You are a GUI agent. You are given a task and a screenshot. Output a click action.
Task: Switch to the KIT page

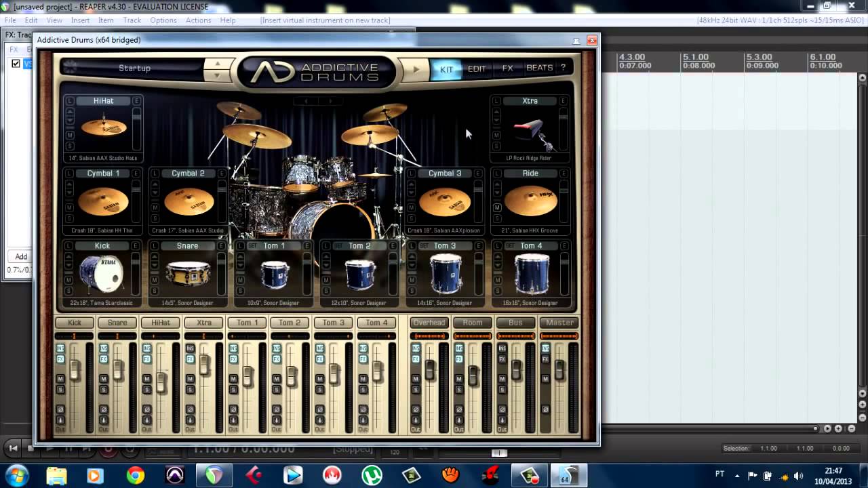pyautogui.click(x=446, y=68)
